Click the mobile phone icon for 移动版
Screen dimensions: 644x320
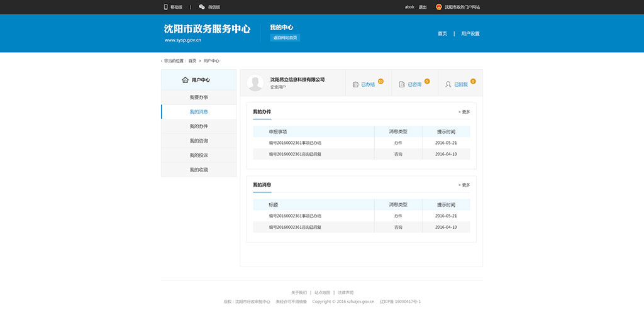tap(166, 7)
